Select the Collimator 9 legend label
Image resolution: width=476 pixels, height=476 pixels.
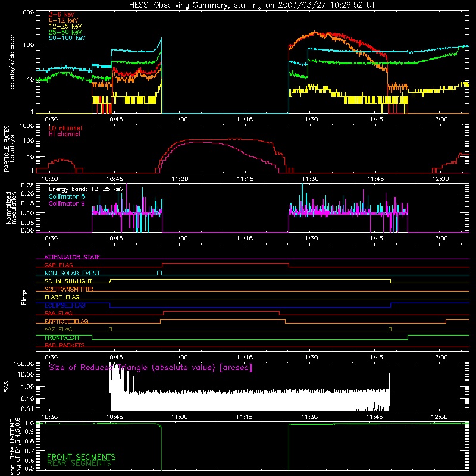coord(67,203)
